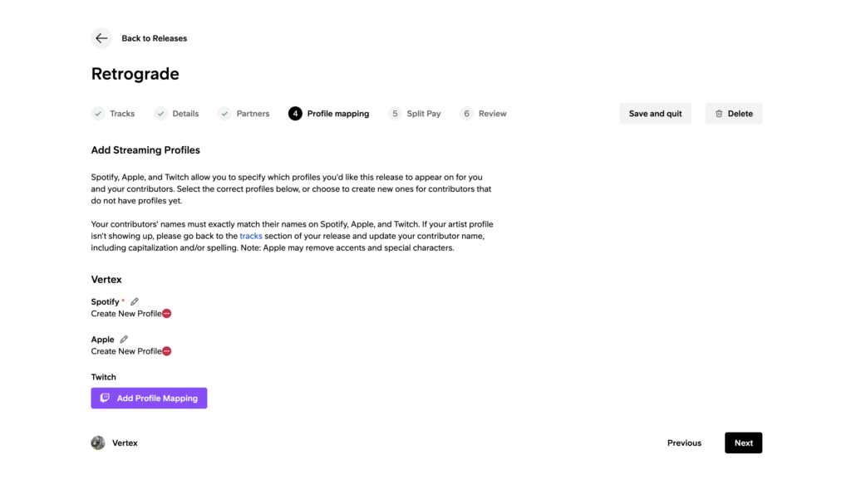
Task: Jump to the Review step
Action: pyautogui.click(x=492, y=114)
